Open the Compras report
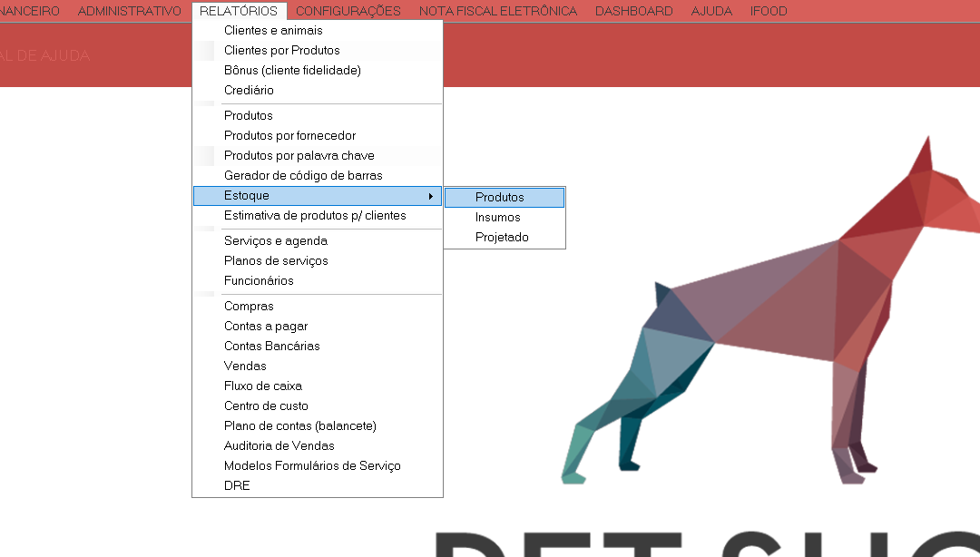 pos(318,307)
